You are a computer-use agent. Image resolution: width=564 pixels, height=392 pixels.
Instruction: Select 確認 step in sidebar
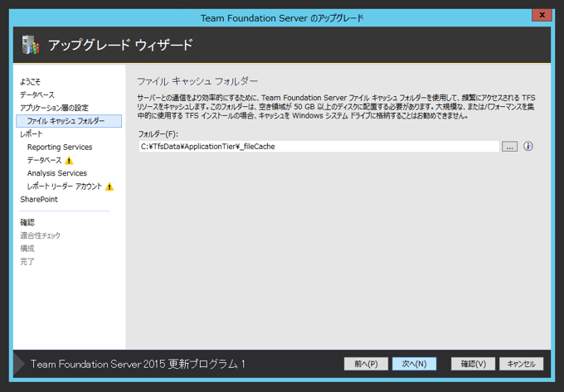click(x=27, y=222)
